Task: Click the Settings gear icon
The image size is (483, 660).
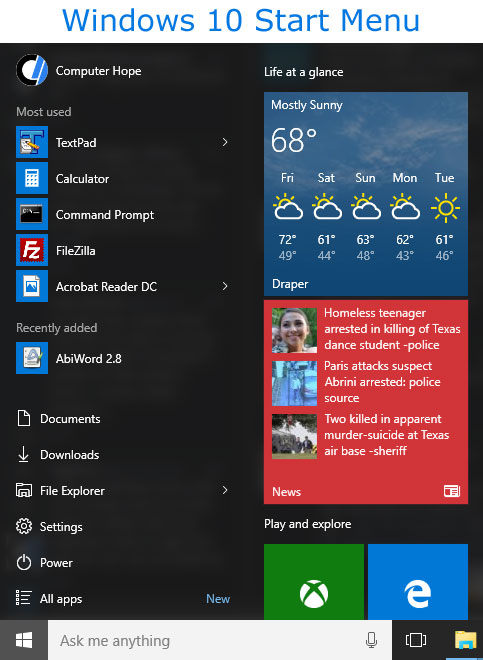Action: (x=24, y=526)
